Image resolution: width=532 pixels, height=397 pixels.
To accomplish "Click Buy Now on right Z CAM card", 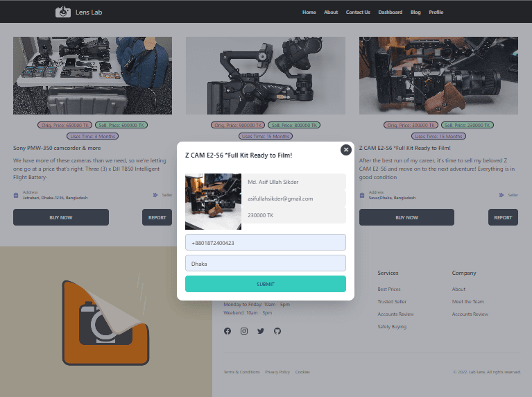I will pyautogui.click(x=407, y=217).
